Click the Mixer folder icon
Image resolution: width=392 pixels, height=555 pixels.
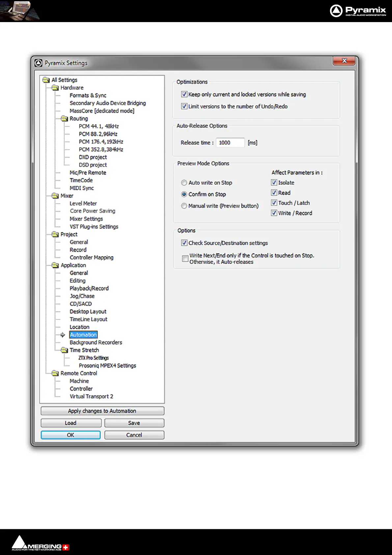(55, 196)
